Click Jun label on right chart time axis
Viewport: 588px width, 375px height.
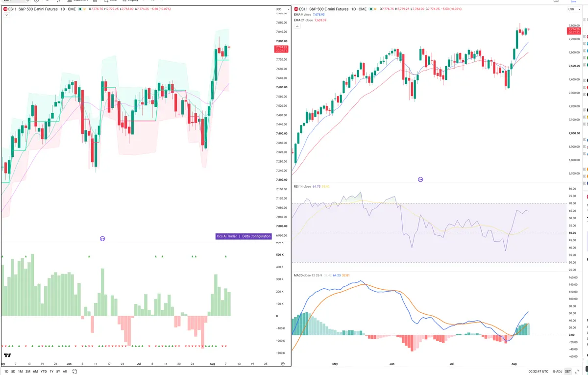(x=392, y=364)
